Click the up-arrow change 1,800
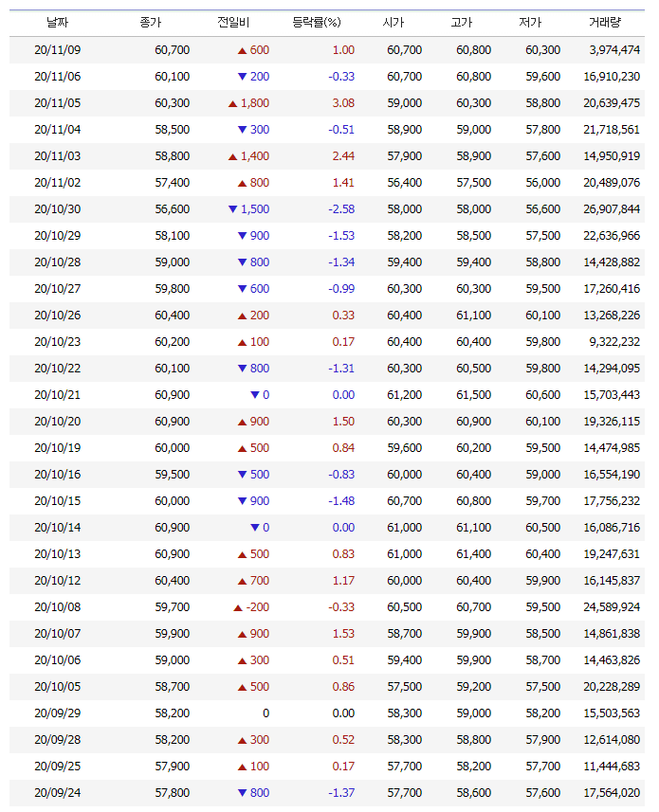The image size is (659, 812). [248, 103]
